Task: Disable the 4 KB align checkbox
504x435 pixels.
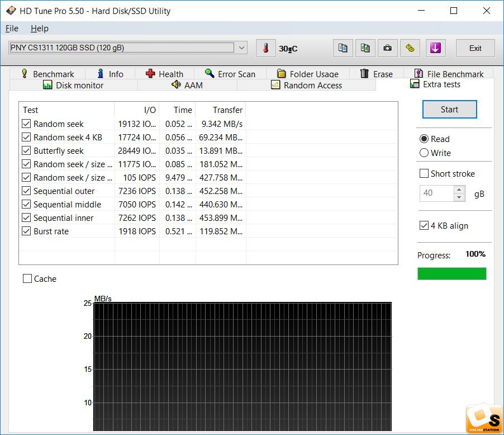Action: (x=424, y=225)
